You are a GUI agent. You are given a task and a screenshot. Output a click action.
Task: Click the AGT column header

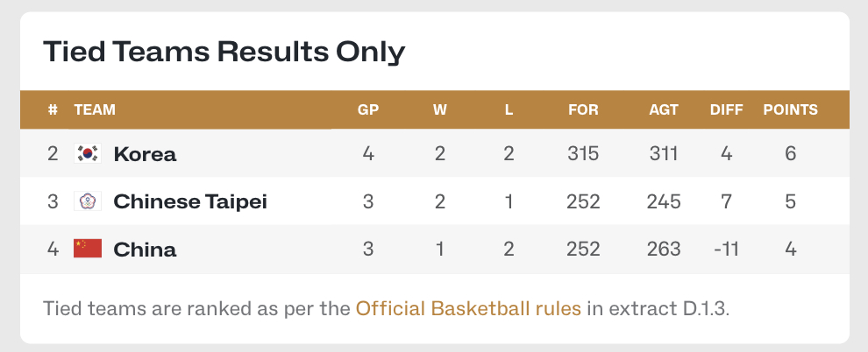664,110
